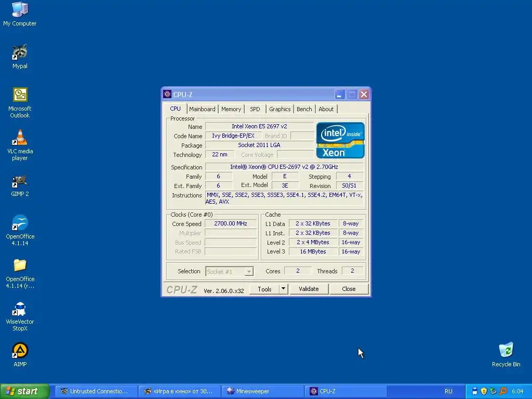This screenshot has height=399, width=532.
Task: Switch to Minesweeper taskbar button
Action: click(x=262, y=391)
